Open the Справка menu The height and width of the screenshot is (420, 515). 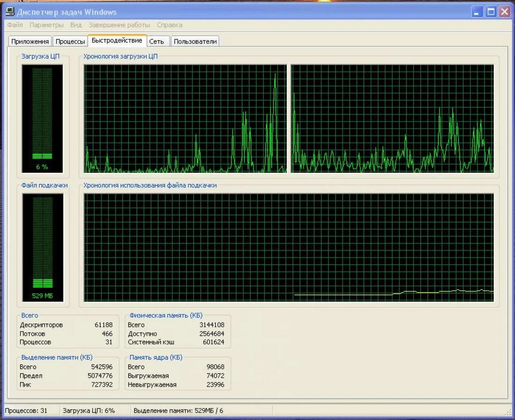click(169, 25)
